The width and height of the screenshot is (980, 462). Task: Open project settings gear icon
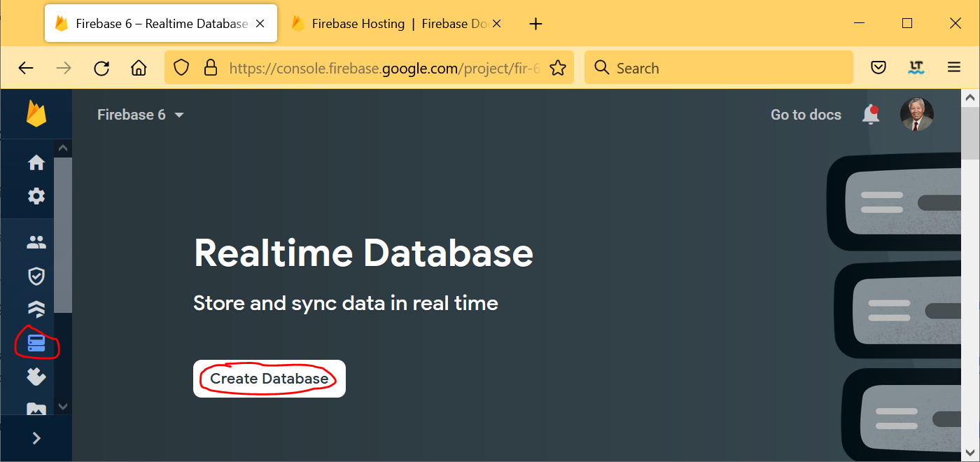click(x=36, y=196)
